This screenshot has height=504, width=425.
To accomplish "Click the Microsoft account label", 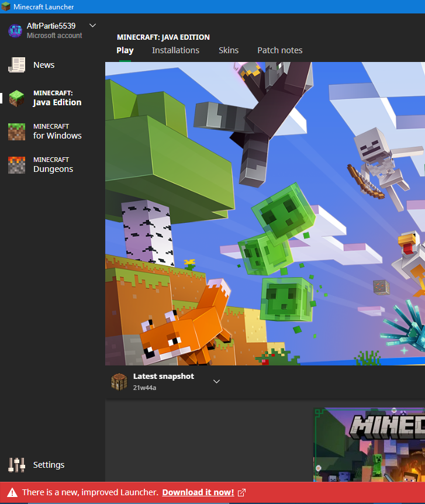I will (x=54, y=36).
